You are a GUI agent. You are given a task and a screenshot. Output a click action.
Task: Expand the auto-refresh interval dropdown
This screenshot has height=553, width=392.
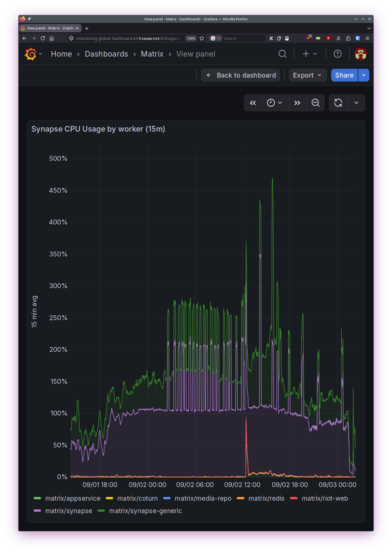[x=356, y=103]
